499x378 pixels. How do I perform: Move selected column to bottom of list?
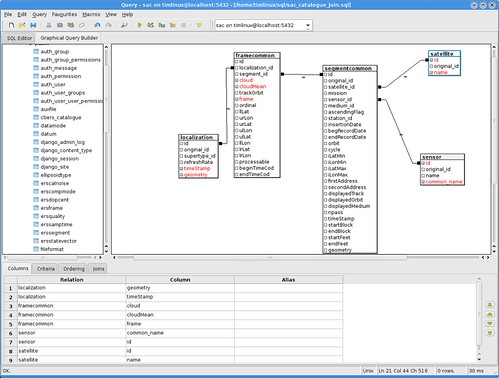point(490,333)
